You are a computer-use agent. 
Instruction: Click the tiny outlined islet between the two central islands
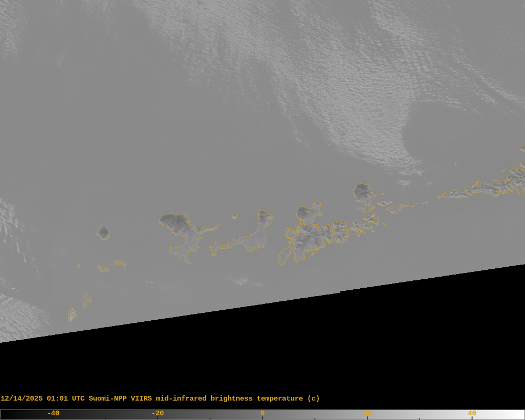pyautogui.click(x=235, y=216)
